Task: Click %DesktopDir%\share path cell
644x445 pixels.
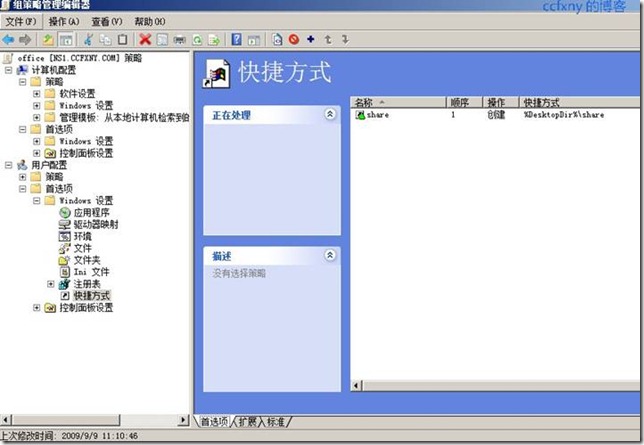Action: 564,115
